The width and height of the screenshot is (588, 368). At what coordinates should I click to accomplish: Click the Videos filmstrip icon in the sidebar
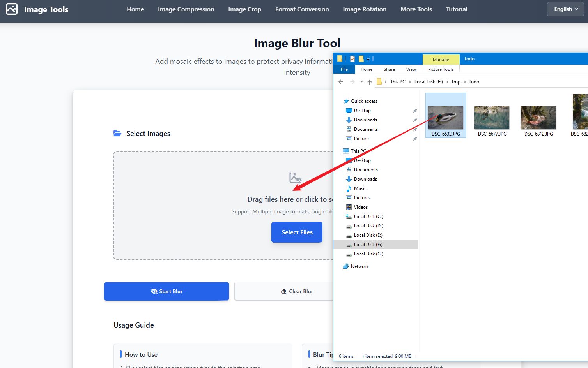(x=349, y=207)
